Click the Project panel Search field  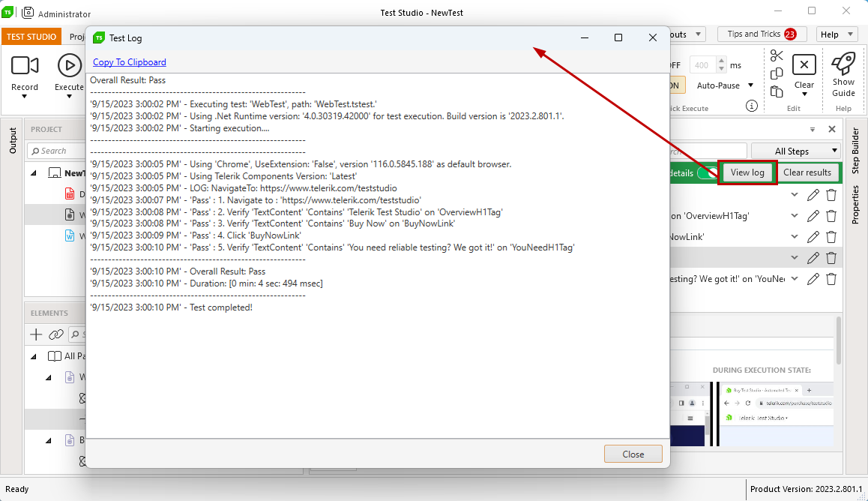(55, 151)
